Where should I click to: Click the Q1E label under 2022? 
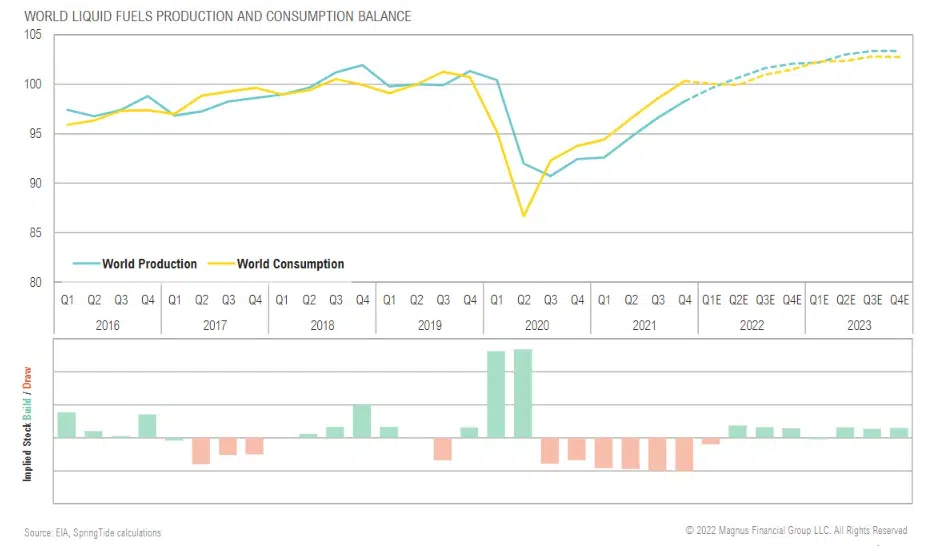(711, 299)
